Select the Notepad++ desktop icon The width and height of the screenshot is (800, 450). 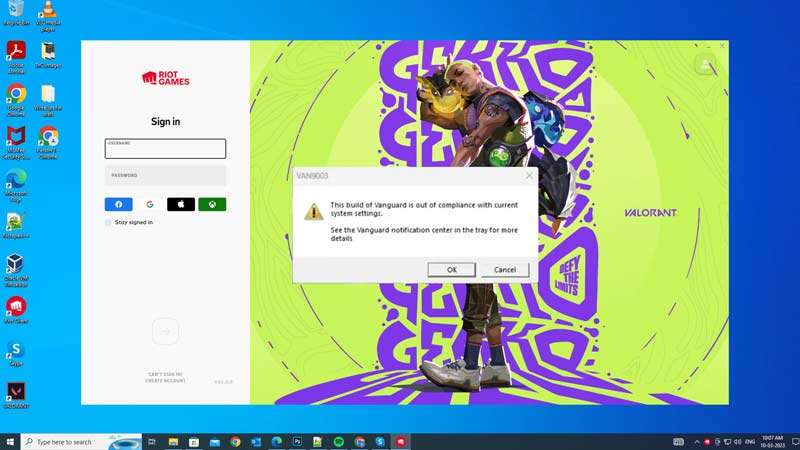click(x=16, y=226)
